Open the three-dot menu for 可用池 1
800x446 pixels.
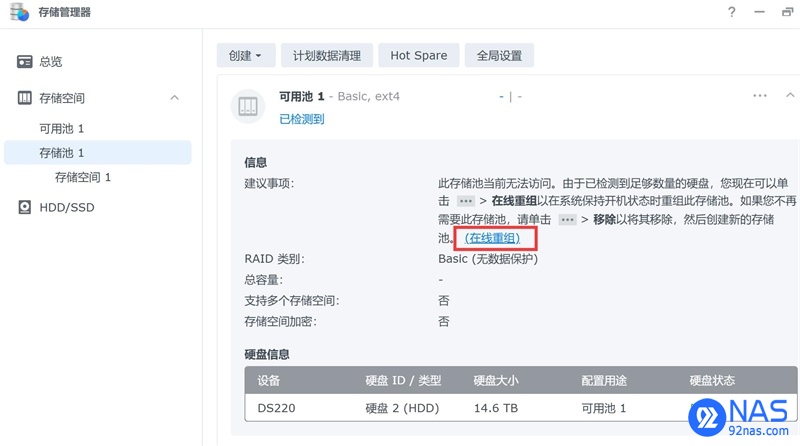[760, 95]
